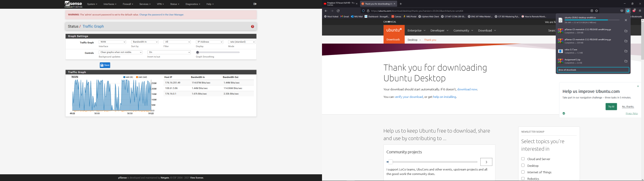Open the Display IP Address dropdown
Image resolution: width=644 pixels, height=181 pixels.
point(210,42)
